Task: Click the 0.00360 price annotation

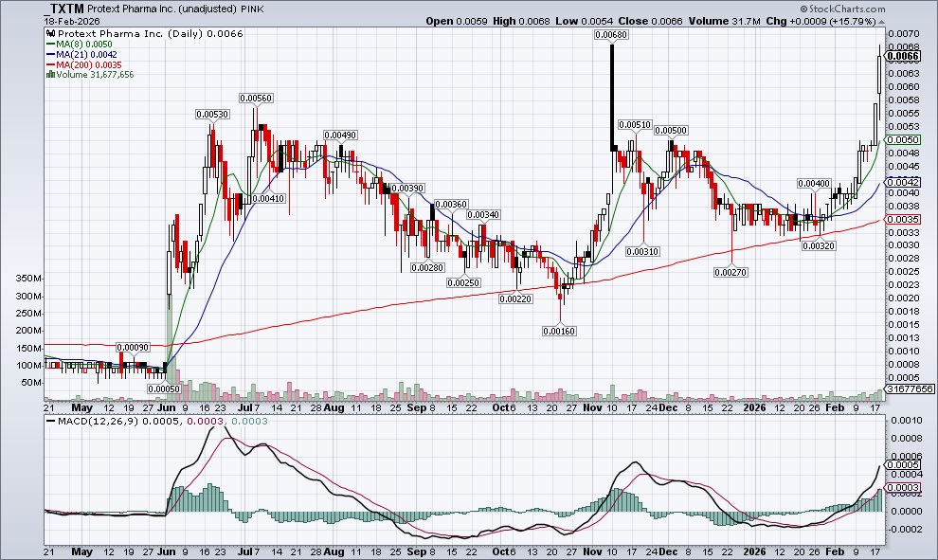Action: pos(451,205)
